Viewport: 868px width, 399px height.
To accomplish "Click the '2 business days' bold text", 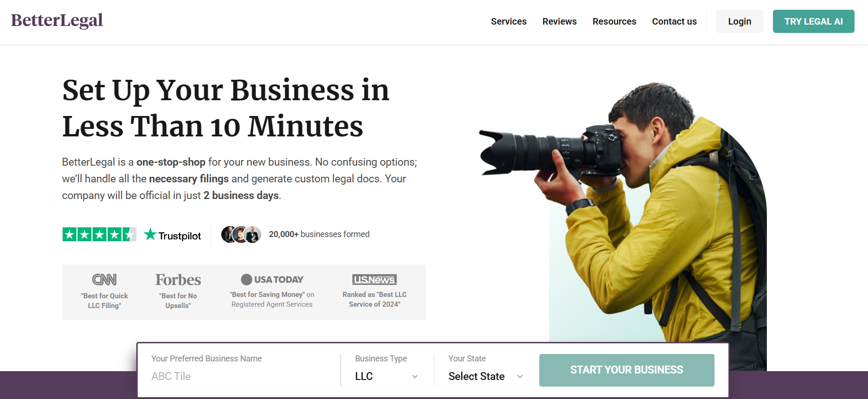I will click(241, 195).
